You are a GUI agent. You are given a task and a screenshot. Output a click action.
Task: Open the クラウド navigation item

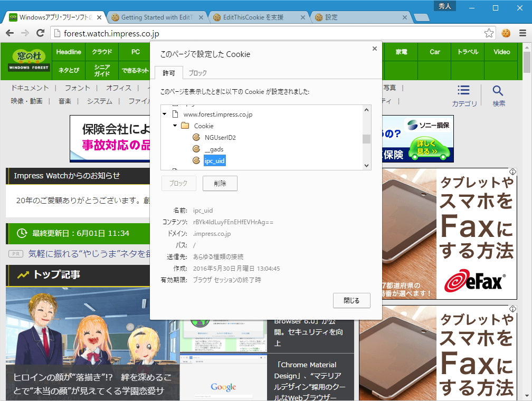[102, 52]
